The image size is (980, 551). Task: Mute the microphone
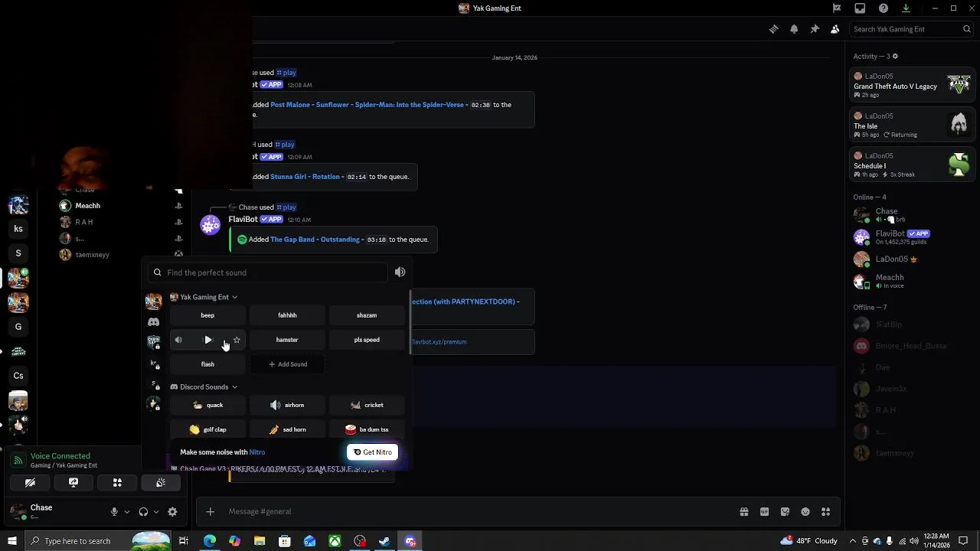coord(114,512)
